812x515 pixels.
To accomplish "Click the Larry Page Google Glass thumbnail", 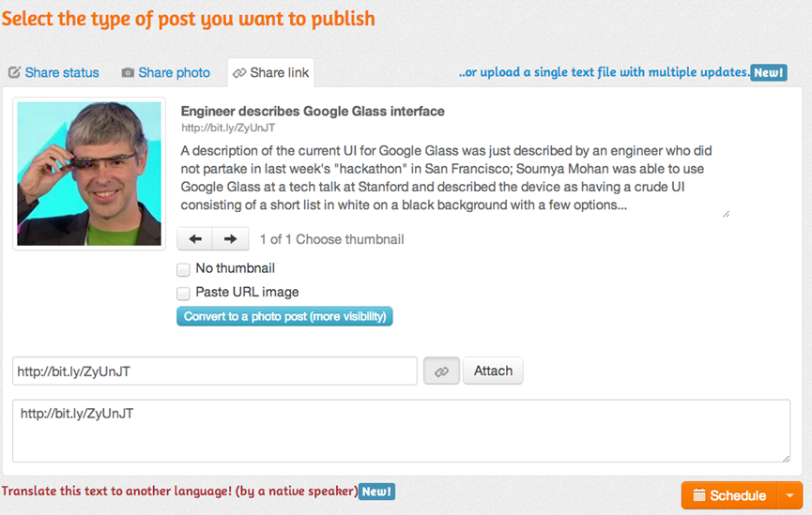I will tap(89, 174).
